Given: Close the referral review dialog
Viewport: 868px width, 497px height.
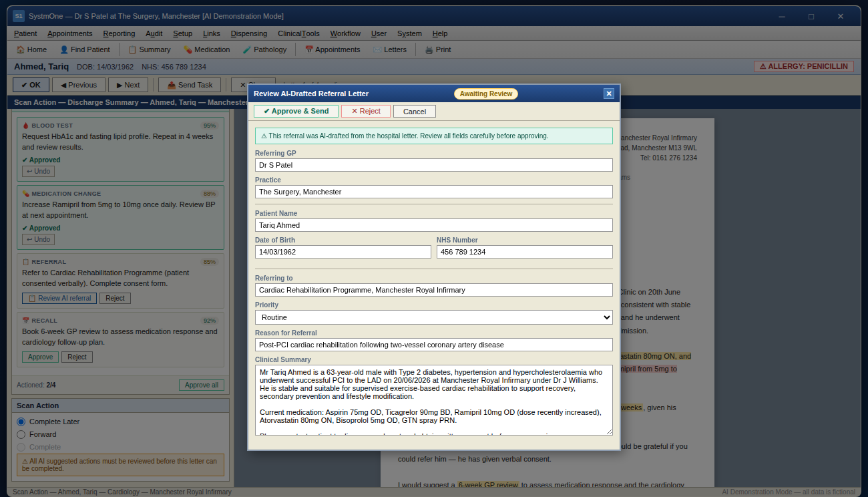Looking at the screenshot, I should point(609,94).
